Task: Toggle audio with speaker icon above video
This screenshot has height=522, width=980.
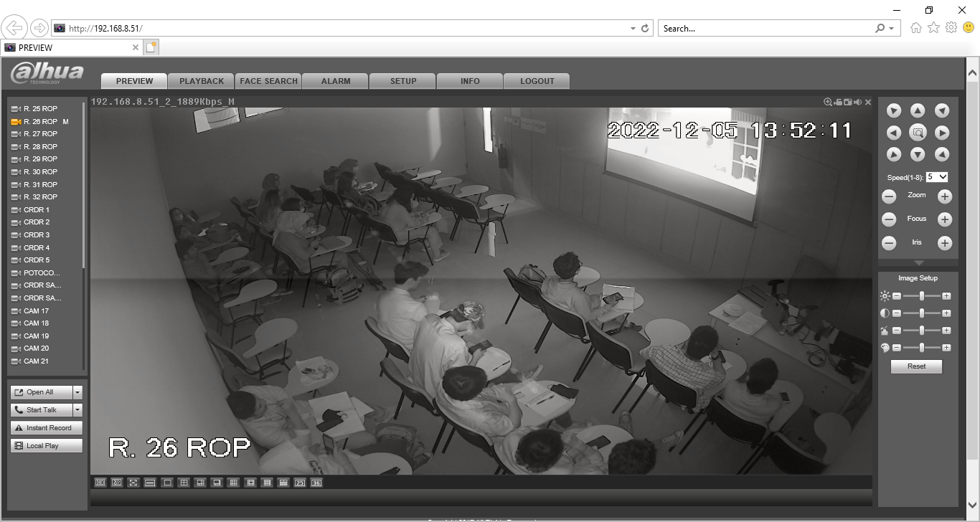Action: coord(858,102)
